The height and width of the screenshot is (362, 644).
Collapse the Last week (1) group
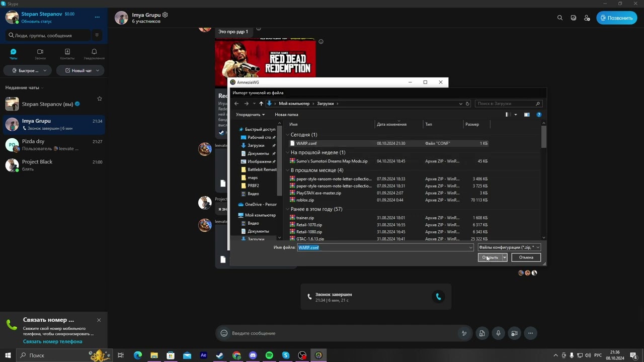pos(288,152)
